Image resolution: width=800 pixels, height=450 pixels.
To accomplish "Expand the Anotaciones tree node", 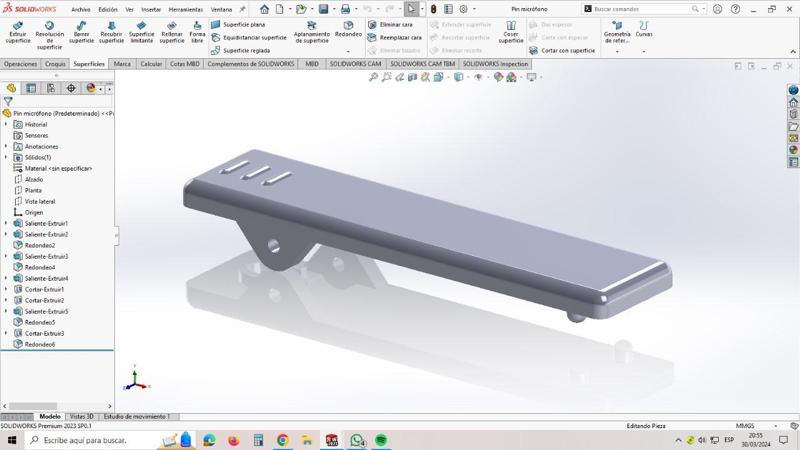I will 6,146.
